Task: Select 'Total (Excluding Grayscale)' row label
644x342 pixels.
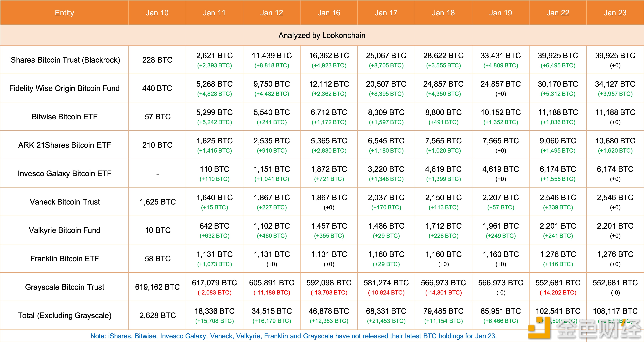Action: click(x=64, y=316)
